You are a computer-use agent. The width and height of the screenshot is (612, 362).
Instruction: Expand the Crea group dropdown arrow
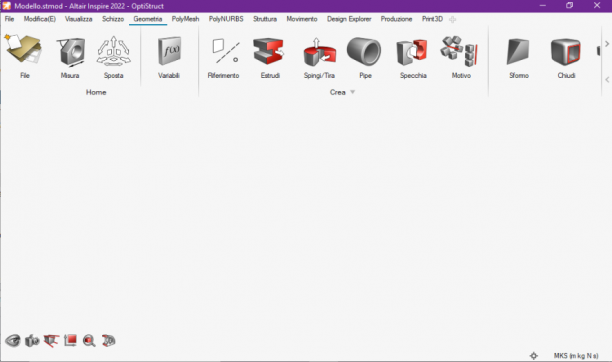coord(352,92)
